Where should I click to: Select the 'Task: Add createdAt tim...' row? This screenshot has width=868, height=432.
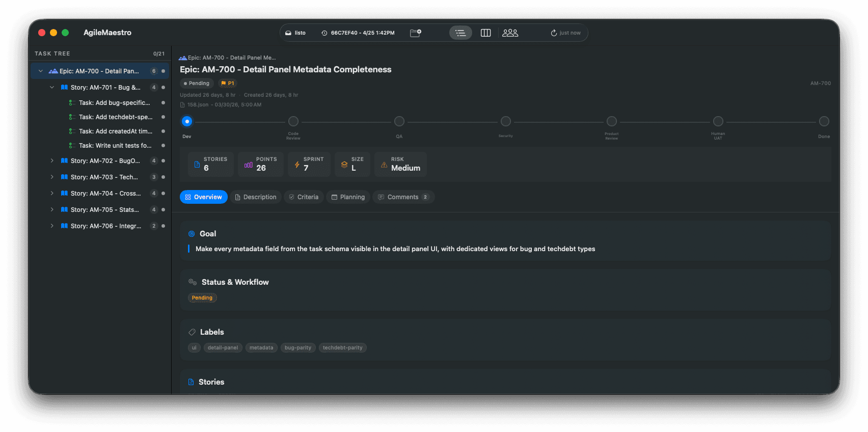(x=100, y=131)
